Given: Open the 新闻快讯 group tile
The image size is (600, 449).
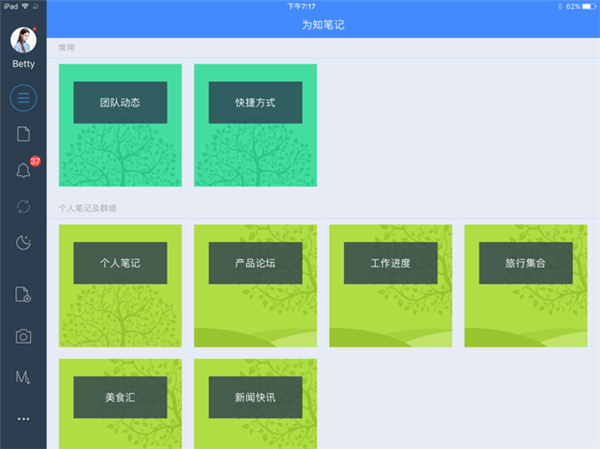Looking at the screenshot, I should (256, 404).
